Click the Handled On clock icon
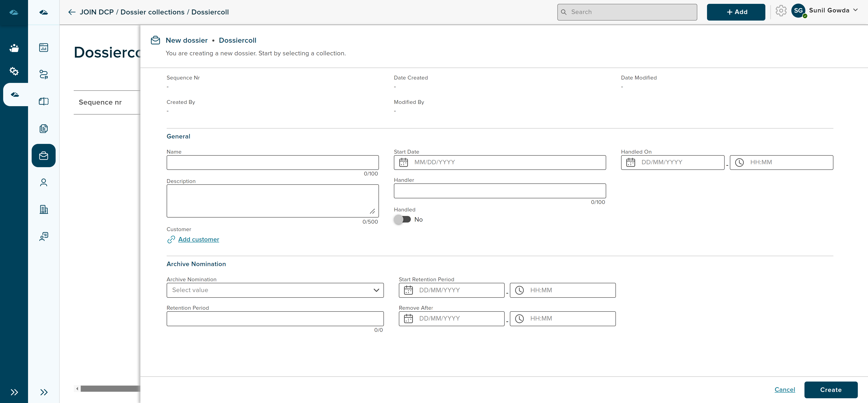 739,163
